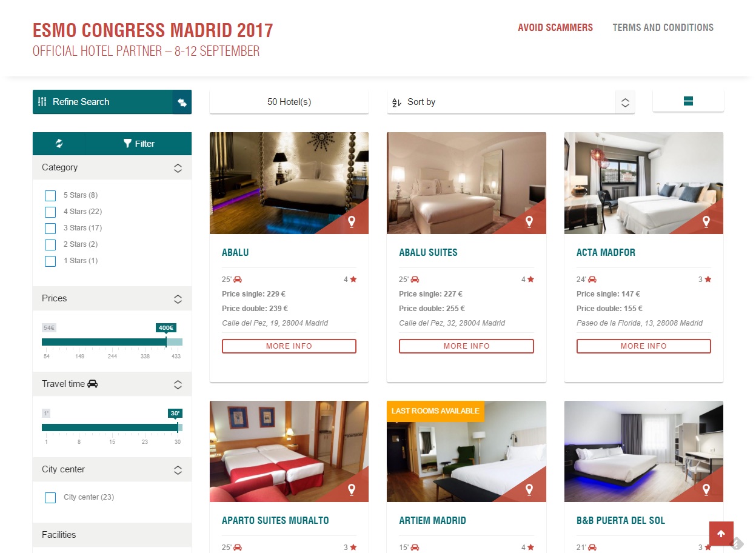
Task: Click the price slider handle at 400€
Action: click(x=166, y=342)
